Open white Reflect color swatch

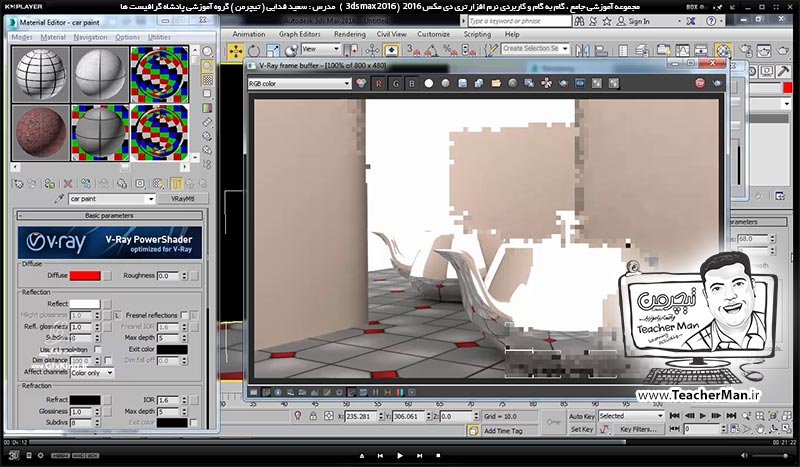(x=85, y=304)
